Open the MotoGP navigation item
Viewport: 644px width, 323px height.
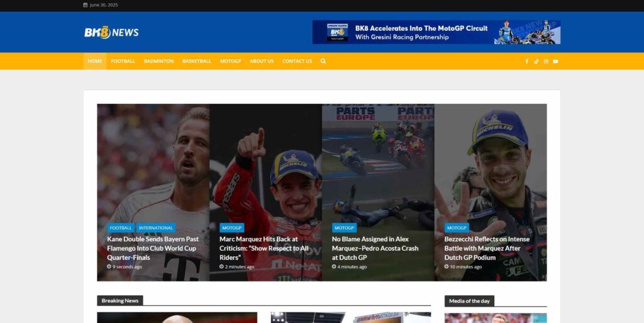[230, 61]
